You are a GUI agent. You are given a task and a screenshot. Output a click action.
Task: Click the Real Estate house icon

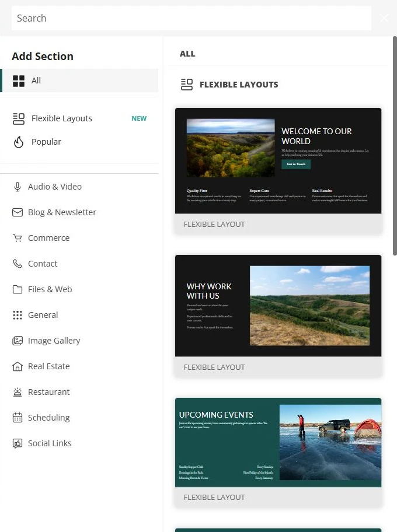click(x=18, y=366)
